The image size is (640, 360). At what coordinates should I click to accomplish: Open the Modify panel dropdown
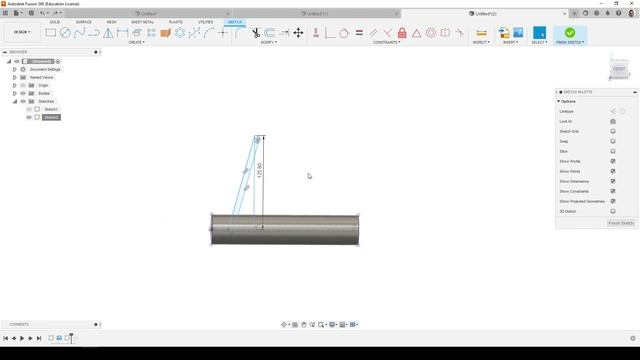(x=269, y=42)
